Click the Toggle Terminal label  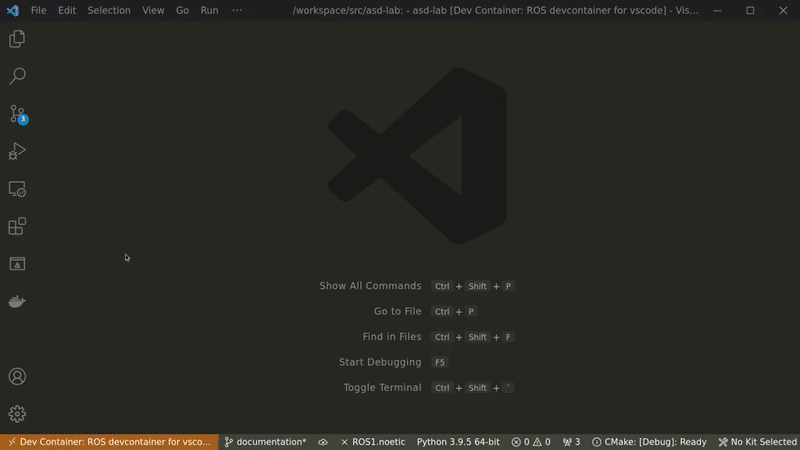[x=382, y=388]
